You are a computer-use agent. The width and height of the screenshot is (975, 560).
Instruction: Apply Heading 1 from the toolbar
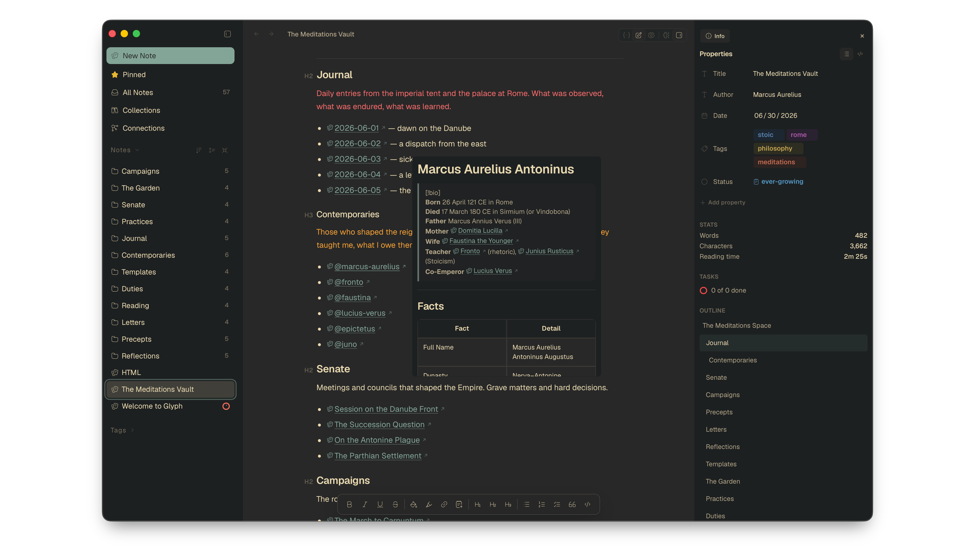pos(477,504)
